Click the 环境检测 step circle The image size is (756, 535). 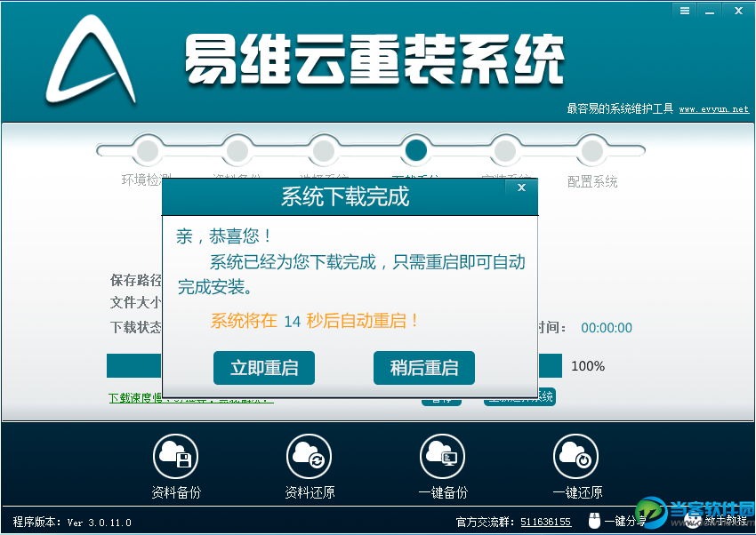pyautogui.click(x=148, y=150)
